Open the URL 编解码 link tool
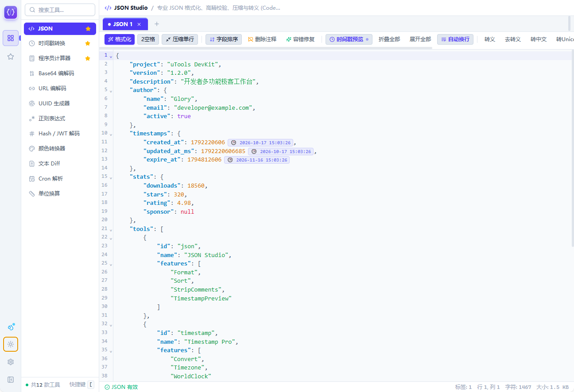The height and width of the screenshot is (392, 574). [60, 88]
